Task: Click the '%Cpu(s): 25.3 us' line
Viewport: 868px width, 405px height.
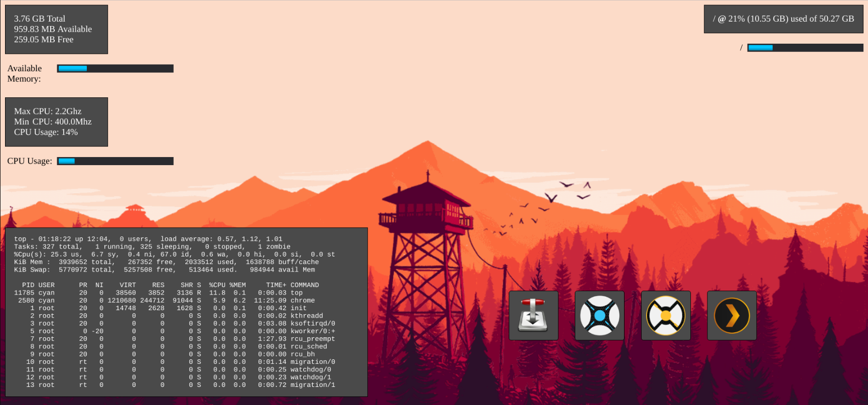Action: pyautogui.click(x=174, y=254)
